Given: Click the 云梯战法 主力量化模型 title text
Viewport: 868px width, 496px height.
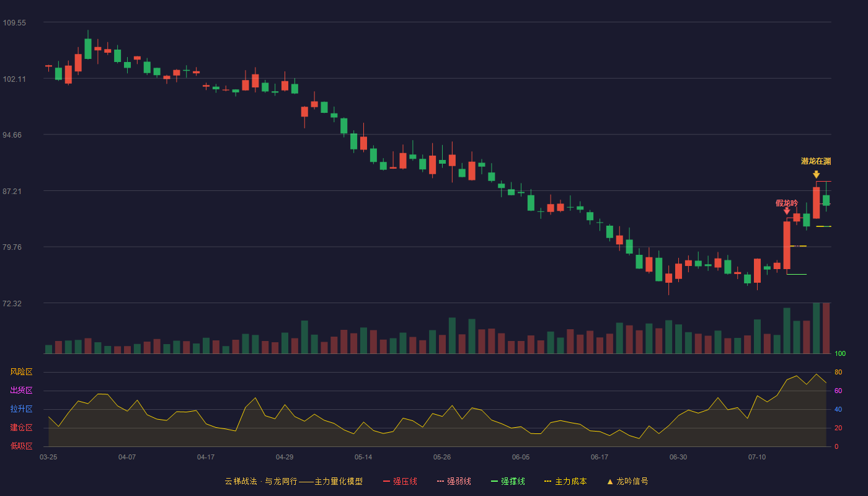Looking at the screenshot, I should [x=294, y=481].
